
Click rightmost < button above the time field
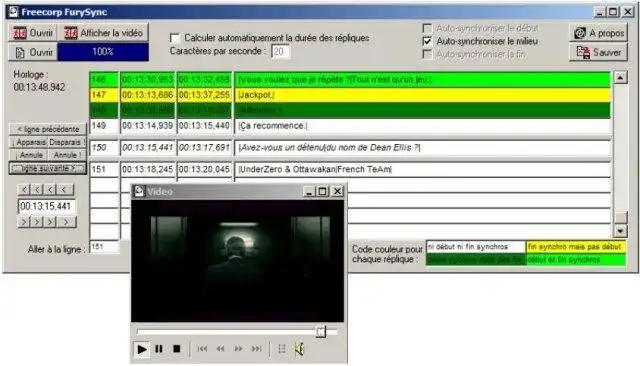click(x=65, y=189)
